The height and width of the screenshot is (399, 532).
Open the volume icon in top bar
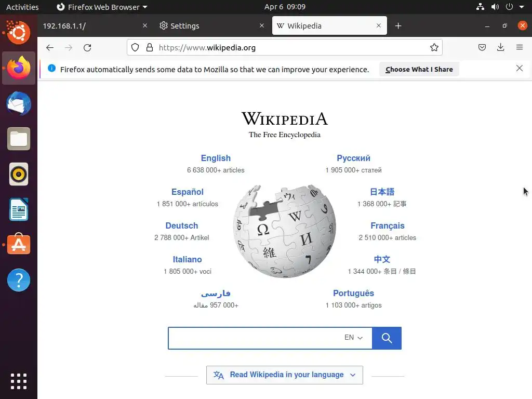495,7
